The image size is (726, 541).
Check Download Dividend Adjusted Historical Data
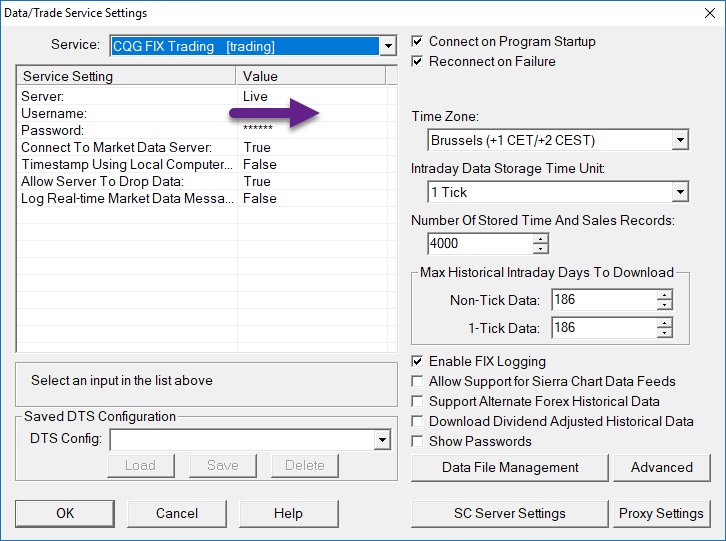(417, 421)
